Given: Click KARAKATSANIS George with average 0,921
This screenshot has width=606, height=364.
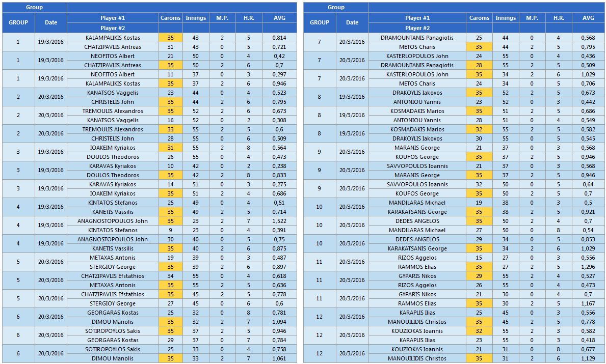Looking at the screenshot, I should tap(417, 212).
